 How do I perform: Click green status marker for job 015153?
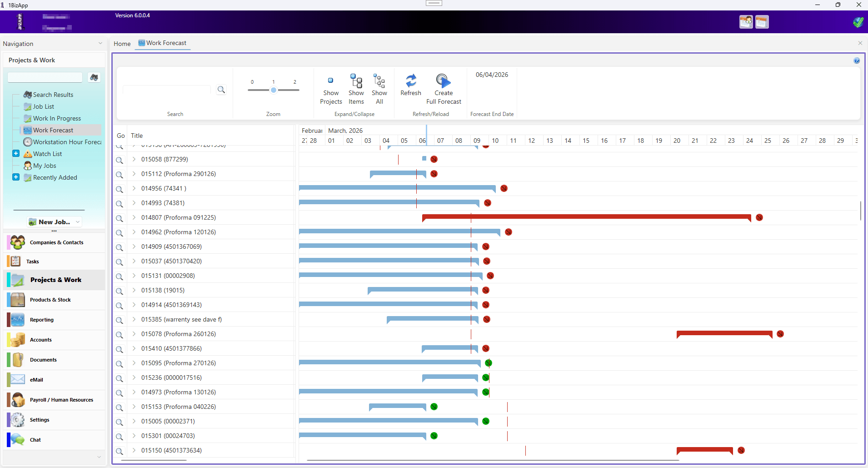pyautogui.click(x=434, y=407)
